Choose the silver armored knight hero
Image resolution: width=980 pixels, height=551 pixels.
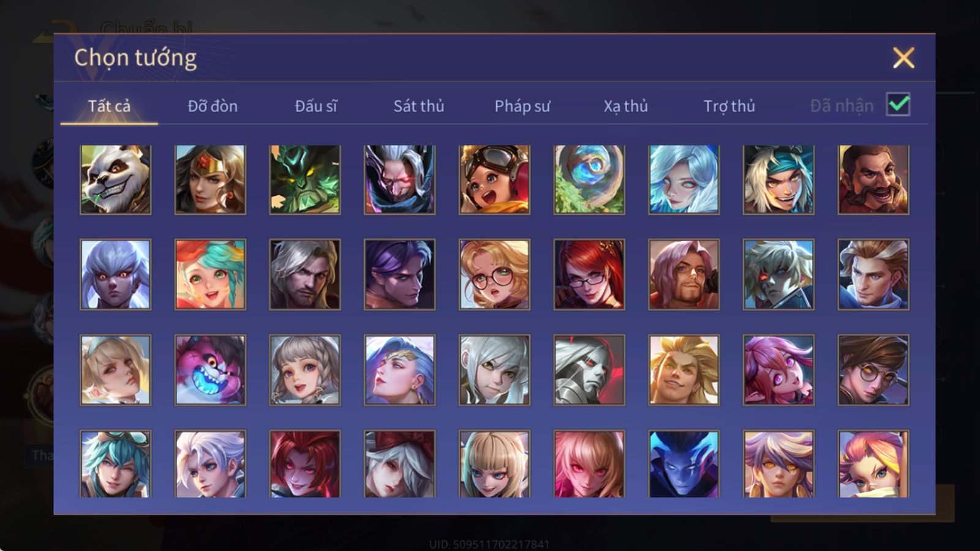589,370
